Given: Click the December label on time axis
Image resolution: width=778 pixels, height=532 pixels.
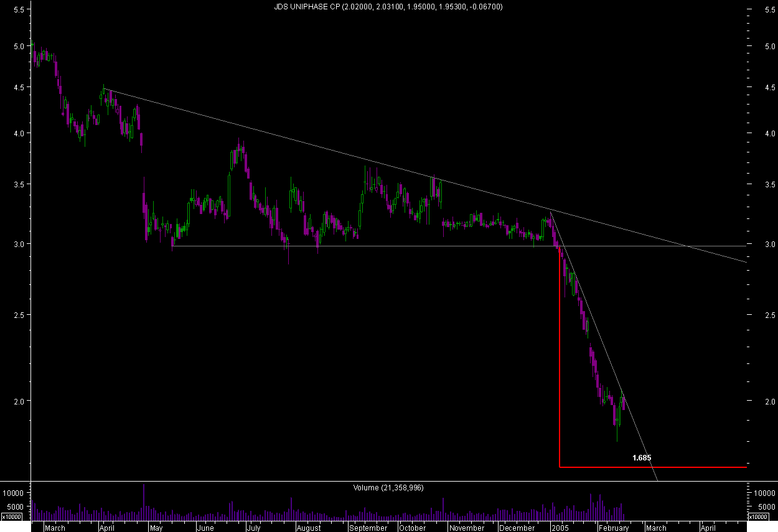Looking at the screenshot, I should pyautogui.click(x=517, y=528).
